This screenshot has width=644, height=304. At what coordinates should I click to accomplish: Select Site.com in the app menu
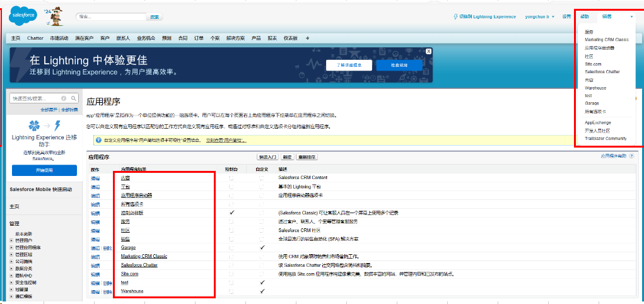click(593, 64)
